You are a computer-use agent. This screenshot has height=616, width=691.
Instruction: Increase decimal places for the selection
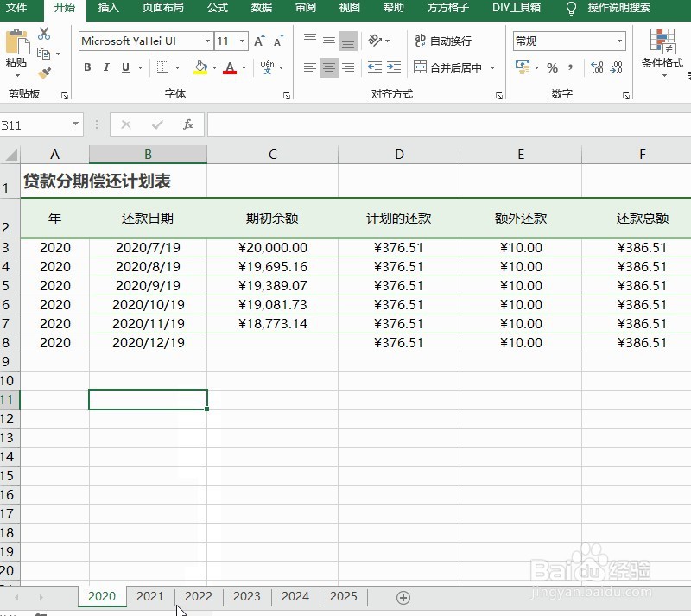coord(595,66)
